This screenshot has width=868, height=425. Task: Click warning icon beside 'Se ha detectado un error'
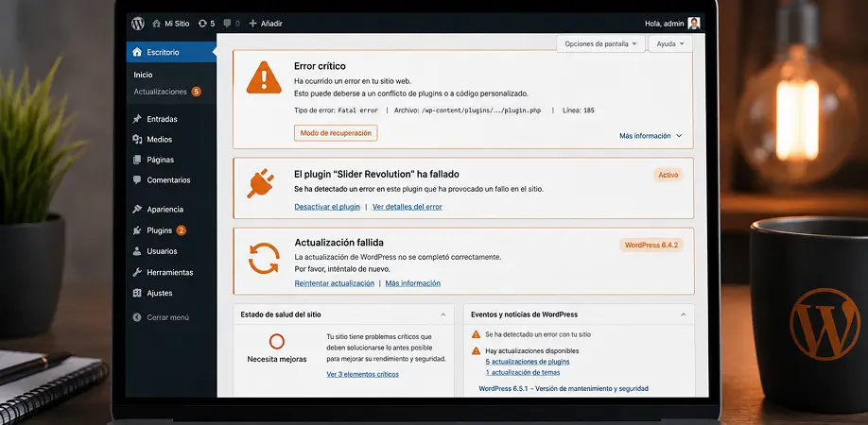click(x=476, y=334)
